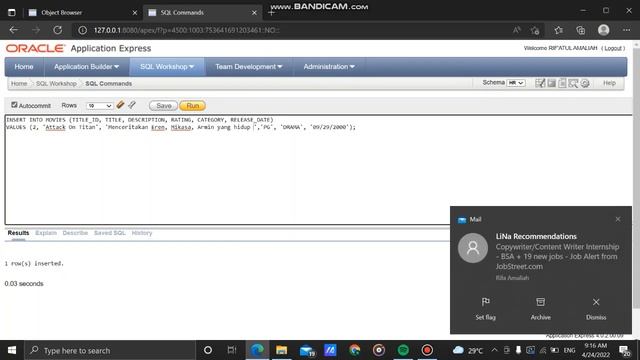Click the Home breadcrumb link
The image size is (640, 360).
coord(19,83)
